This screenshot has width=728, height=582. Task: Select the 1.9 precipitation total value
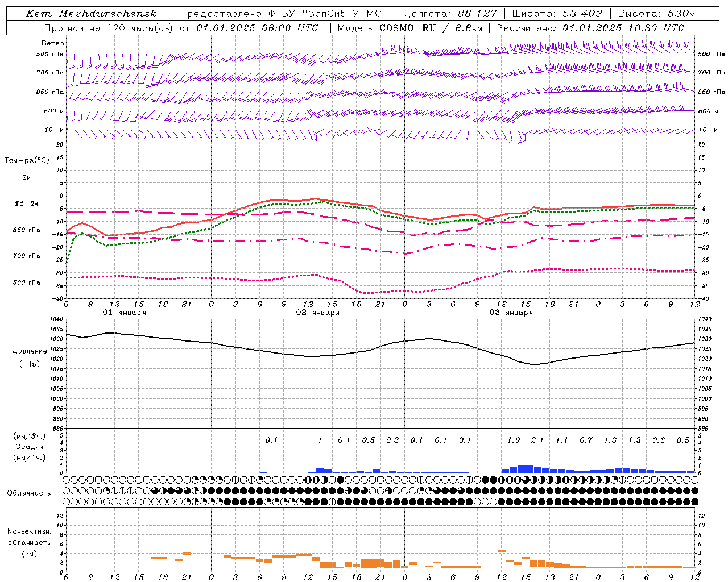pos(514,440)
